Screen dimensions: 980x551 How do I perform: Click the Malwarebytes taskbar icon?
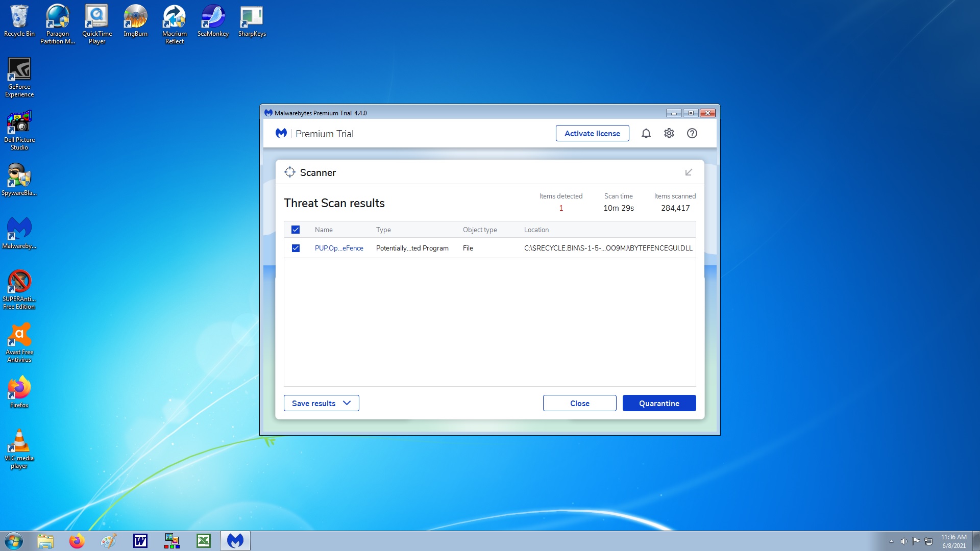pos(235,541)
